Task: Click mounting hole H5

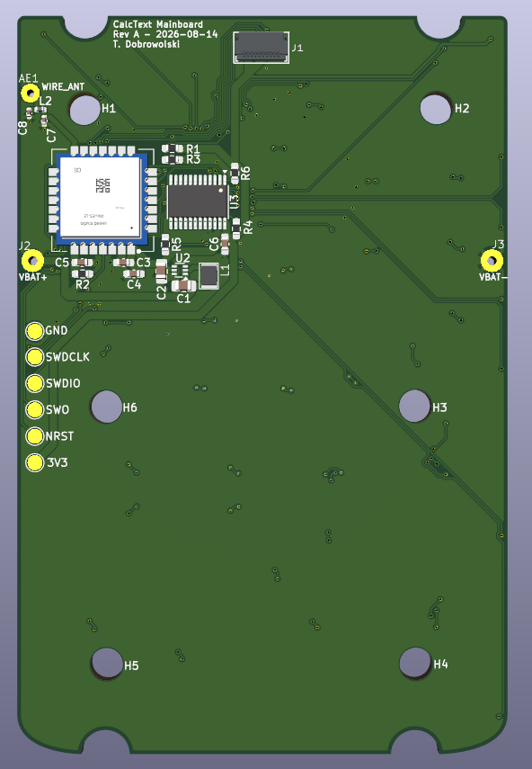Action: tap(107, 663)
